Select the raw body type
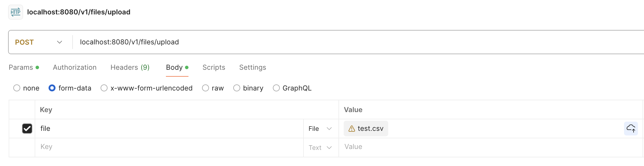The height and width of the screenshot is (166, 644). 206,88
